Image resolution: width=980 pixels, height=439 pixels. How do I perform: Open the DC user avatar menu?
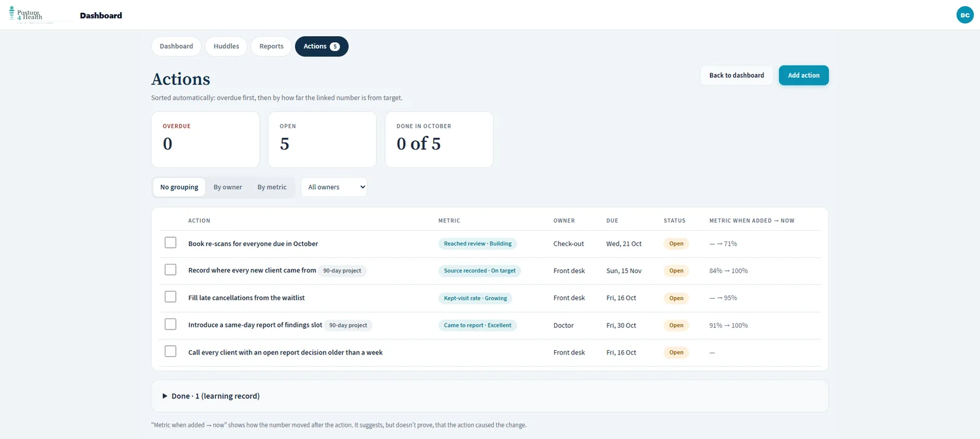point(965,15)
